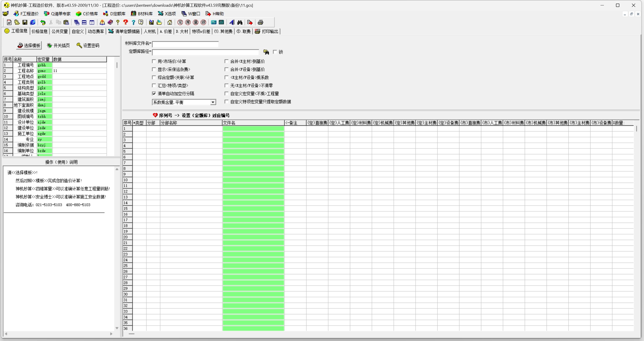
Task: Click the binoculars find icon
Action: tap(240, 22)
